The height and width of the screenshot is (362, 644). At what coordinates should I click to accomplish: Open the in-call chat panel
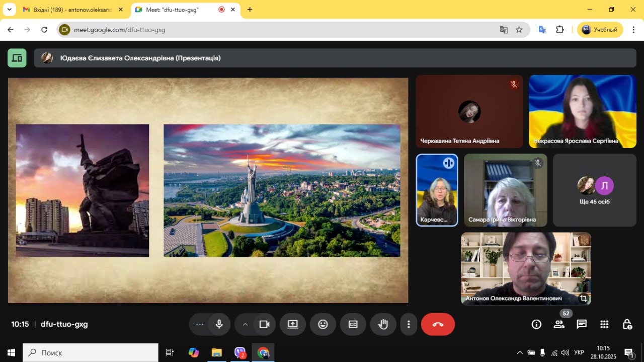tap(582, 324)
